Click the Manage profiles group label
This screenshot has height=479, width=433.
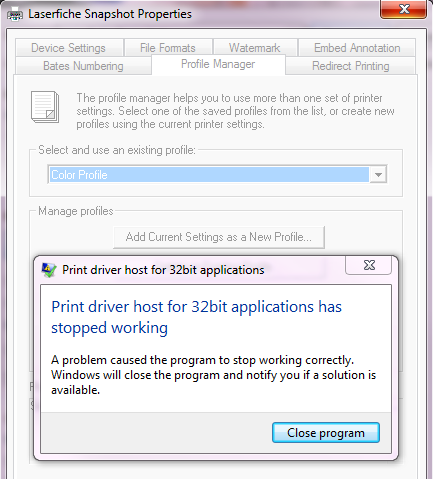(x=76, y=211)
